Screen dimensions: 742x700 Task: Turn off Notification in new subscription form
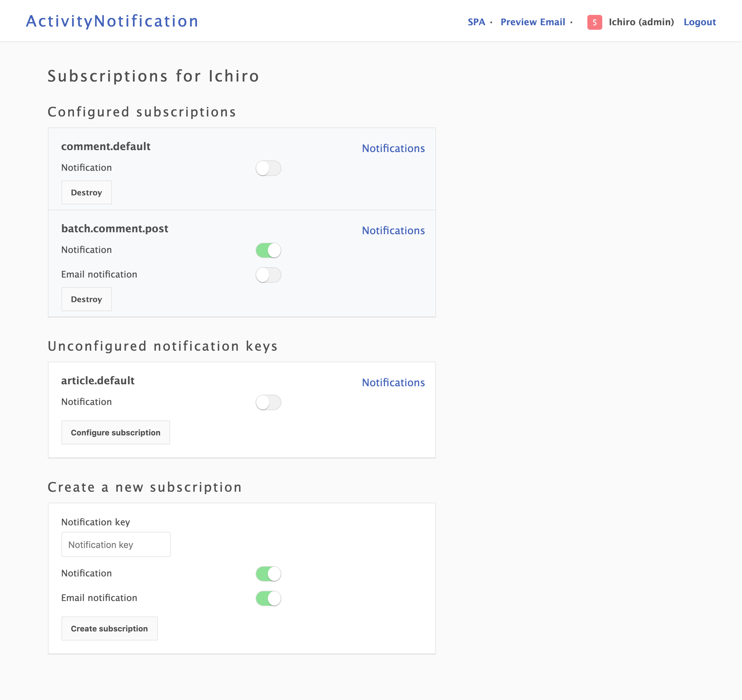(x=268, y=574)
